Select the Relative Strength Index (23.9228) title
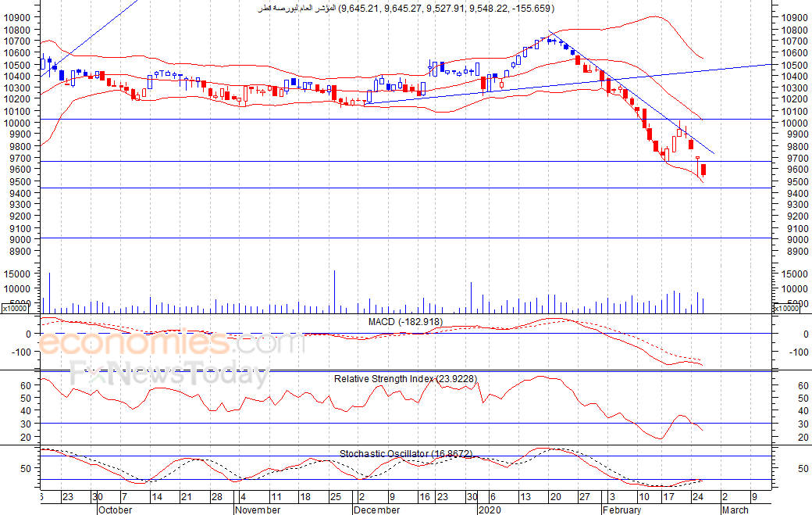 point(405,379)
